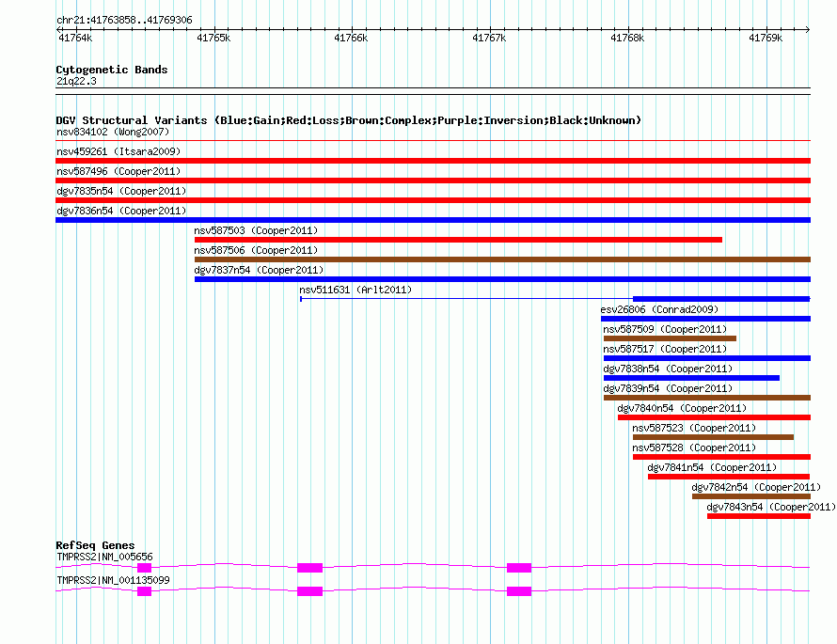837x644 pixels.
Task: Click the red dgv7843n54 loss bar
Action: tap(759, 516)
